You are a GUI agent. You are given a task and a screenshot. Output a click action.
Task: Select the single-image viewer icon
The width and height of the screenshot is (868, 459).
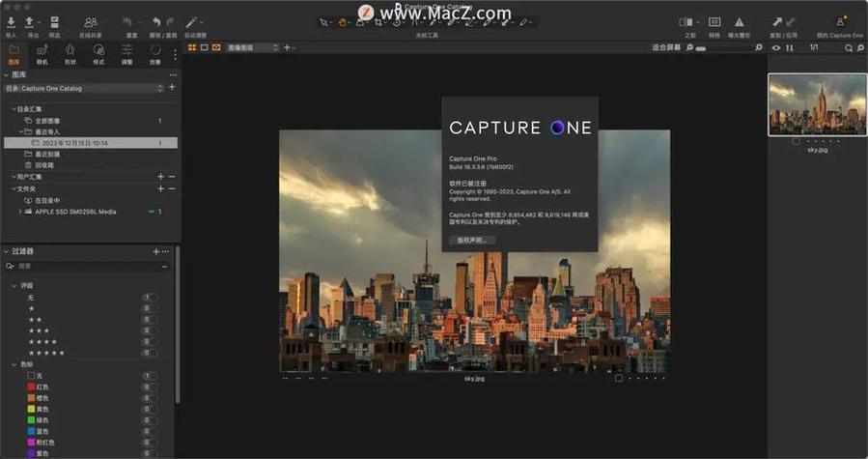205,47
